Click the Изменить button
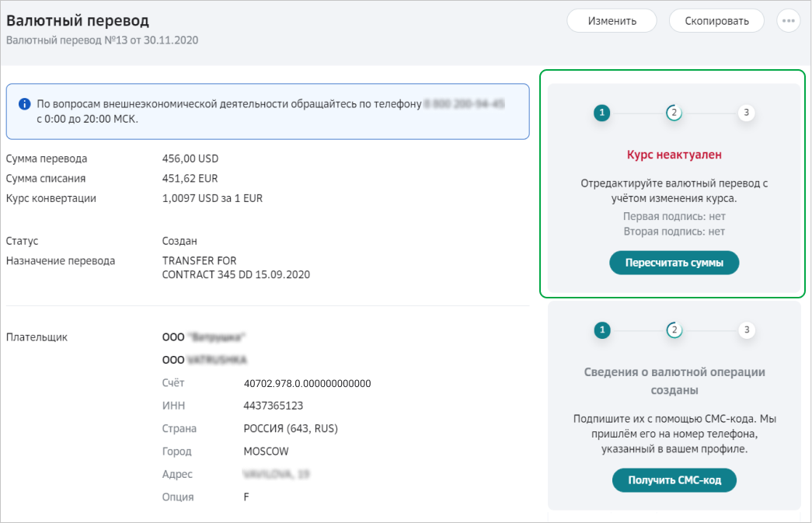This screenshot has width=812, height=523. coord(612,21)
